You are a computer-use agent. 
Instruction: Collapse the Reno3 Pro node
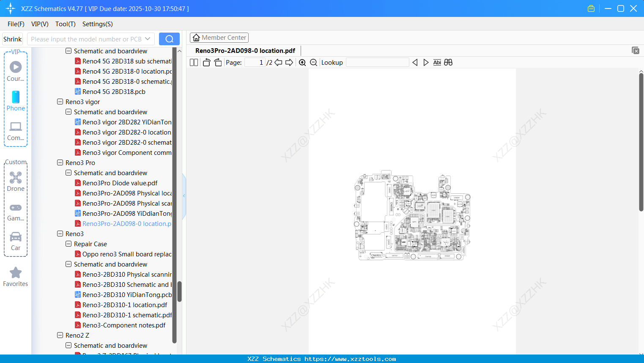pyautogui.click(x=60, y=162)
